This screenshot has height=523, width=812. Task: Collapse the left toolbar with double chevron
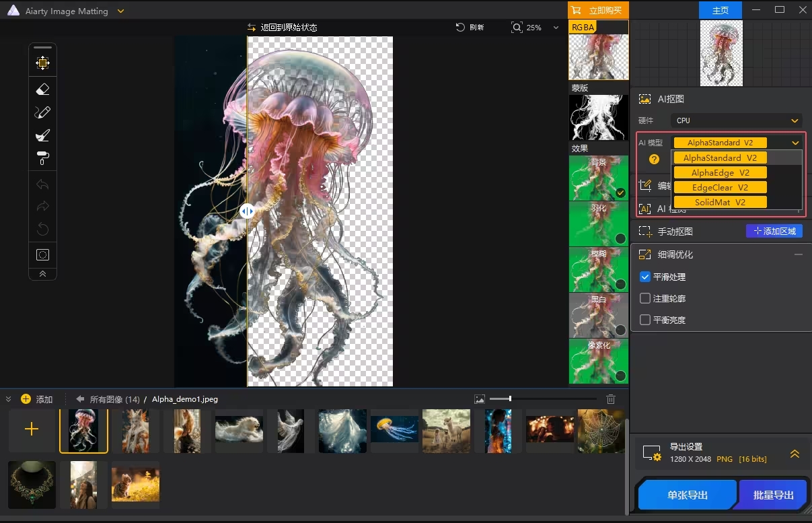click(x=42, y=274)
